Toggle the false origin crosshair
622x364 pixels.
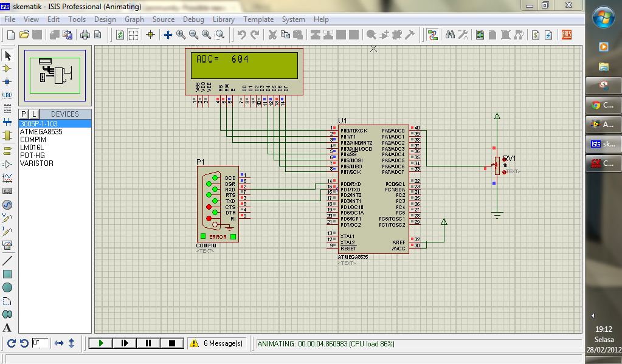coord(150,35)
